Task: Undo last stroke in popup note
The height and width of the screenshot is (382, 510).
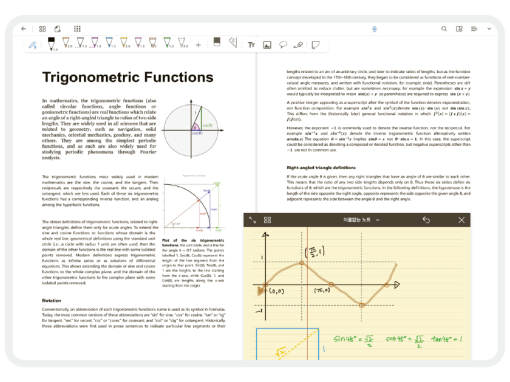Action: click(426, 220)
